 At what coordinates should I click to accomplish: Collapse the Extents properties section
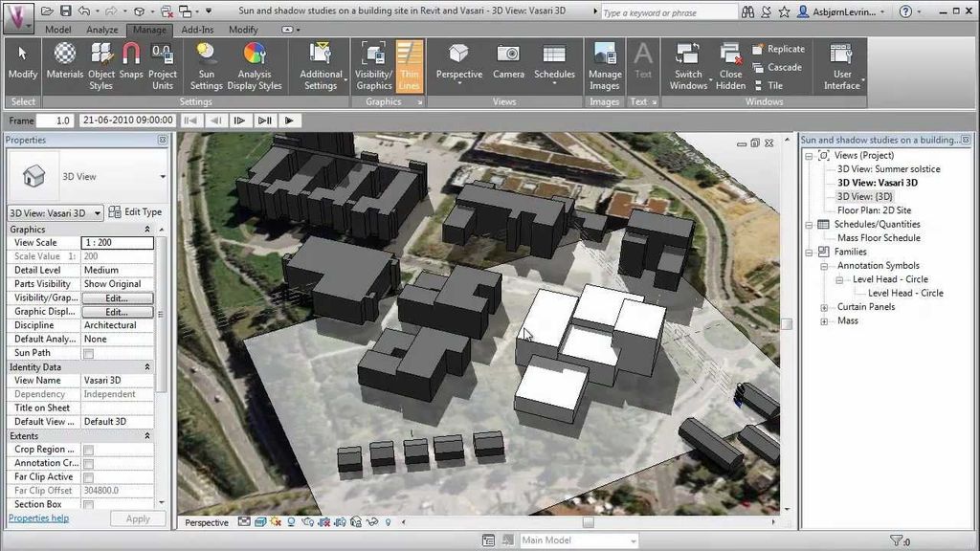147,435
